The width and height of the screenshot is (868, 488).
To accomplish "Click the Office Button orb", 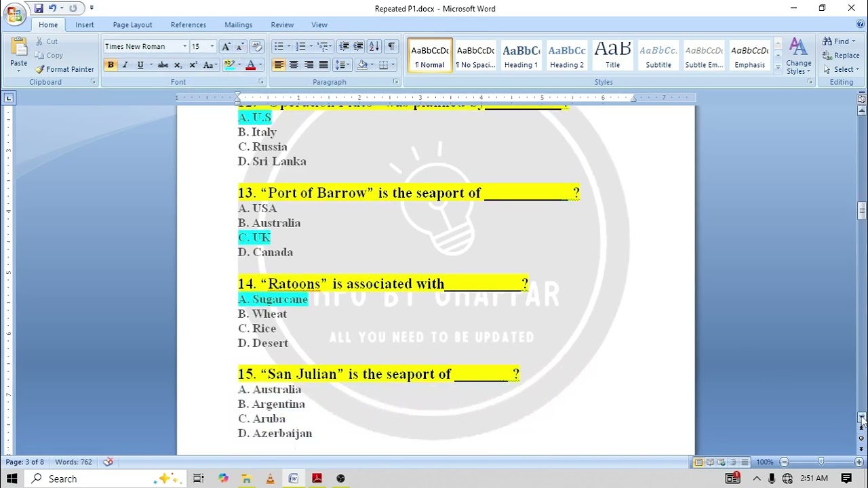I will click(x=14, y=14).
